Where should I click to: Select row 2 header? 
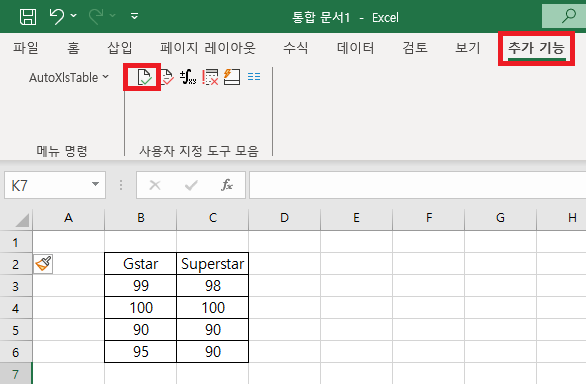point(16,264)
